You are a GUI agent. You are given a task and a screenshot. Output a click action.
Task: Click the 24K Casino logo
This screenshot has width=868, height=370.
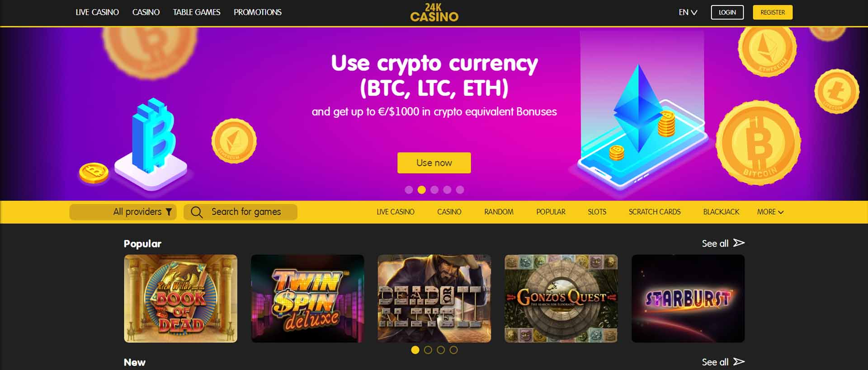click(434, 13)
